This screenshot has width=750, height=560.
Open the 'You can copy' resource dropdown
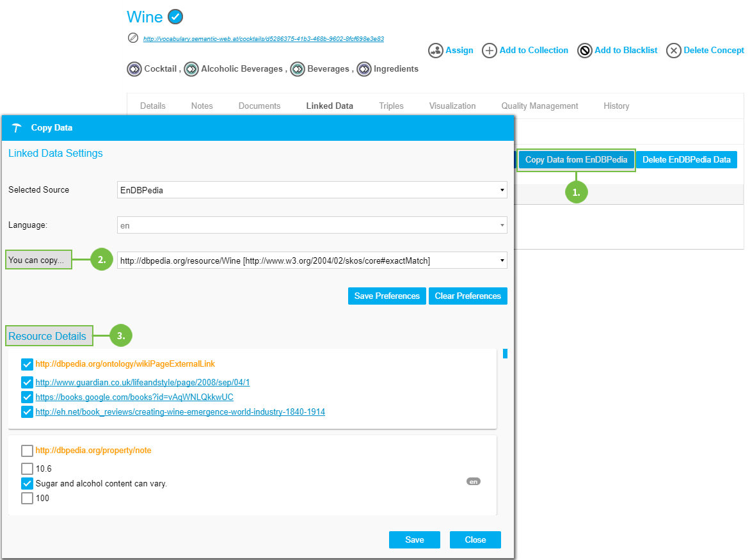point(312,260)
